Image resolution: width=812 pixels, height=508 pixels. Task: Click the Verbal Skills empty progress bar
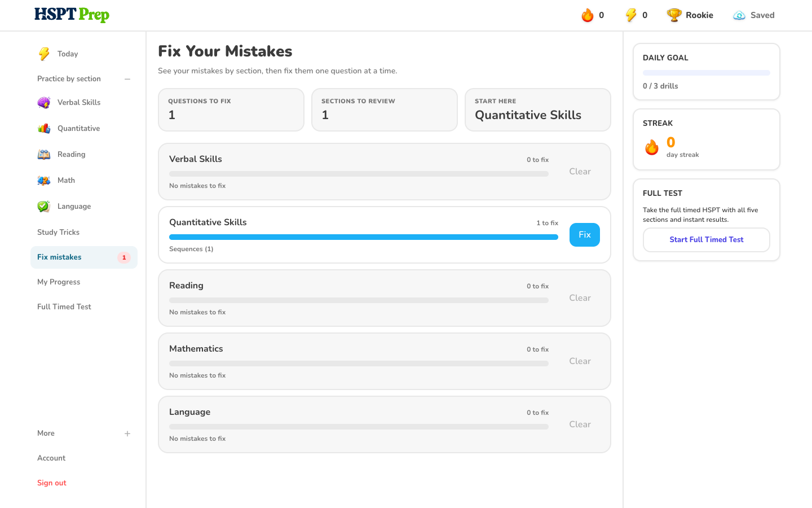(x=359, y=174)
